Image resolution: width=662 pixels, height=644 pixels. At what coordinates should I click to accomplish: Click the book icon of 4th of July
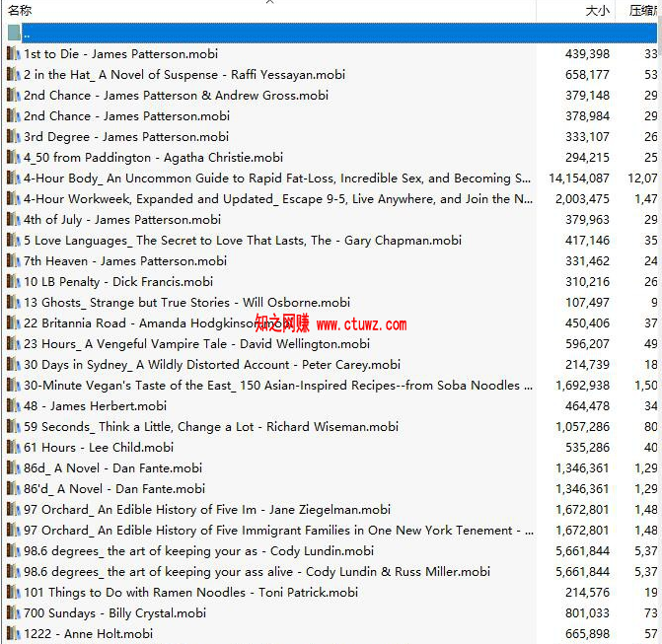pos(13,219)
